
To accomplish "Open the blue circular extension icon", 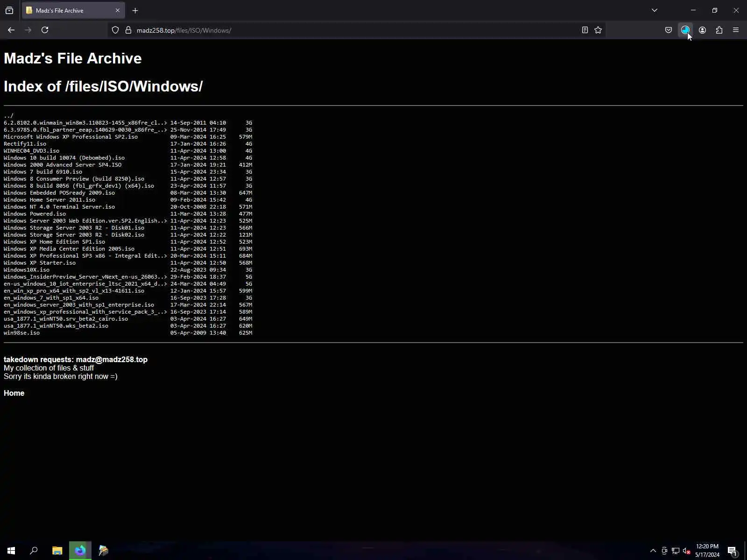I will pyautogui.click(x=685, y=30).
